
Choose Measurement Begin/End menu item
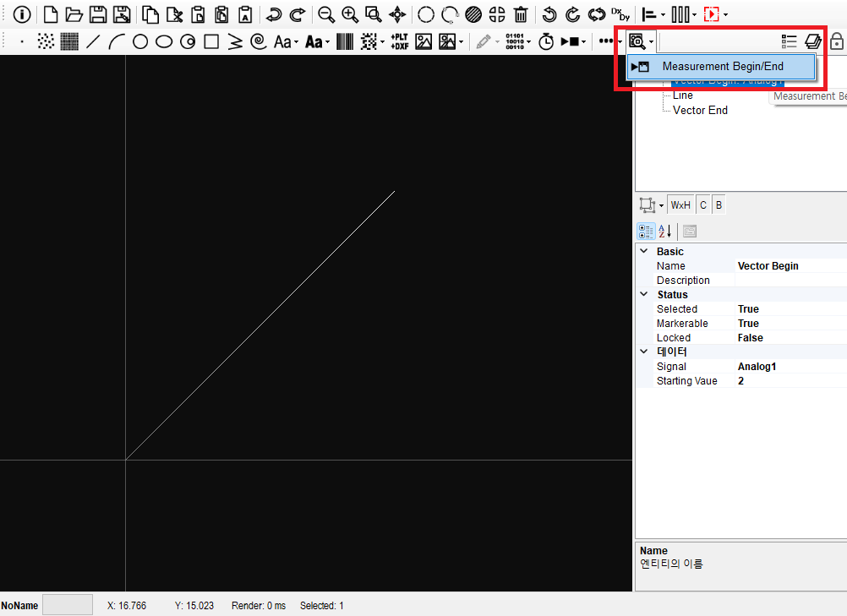point(721,67)
